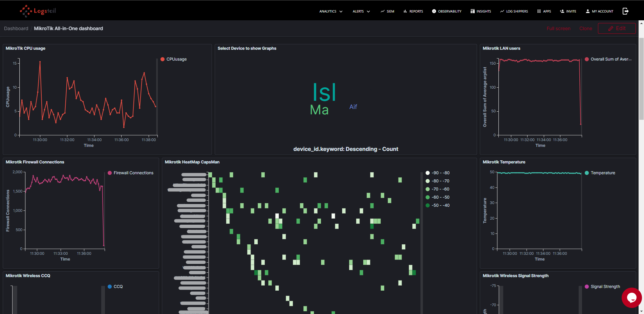Screen dimensions: 644x314
Task: Navigate to Insights
Action: coord(480,11)
